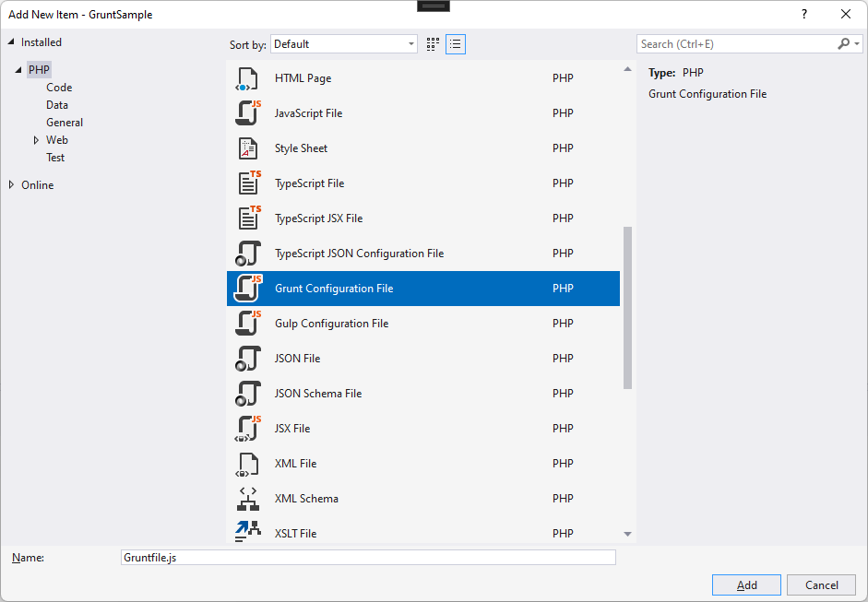Click the JavaScript File template icon
This screenshot has height=602, width=868.
(247, 113)
